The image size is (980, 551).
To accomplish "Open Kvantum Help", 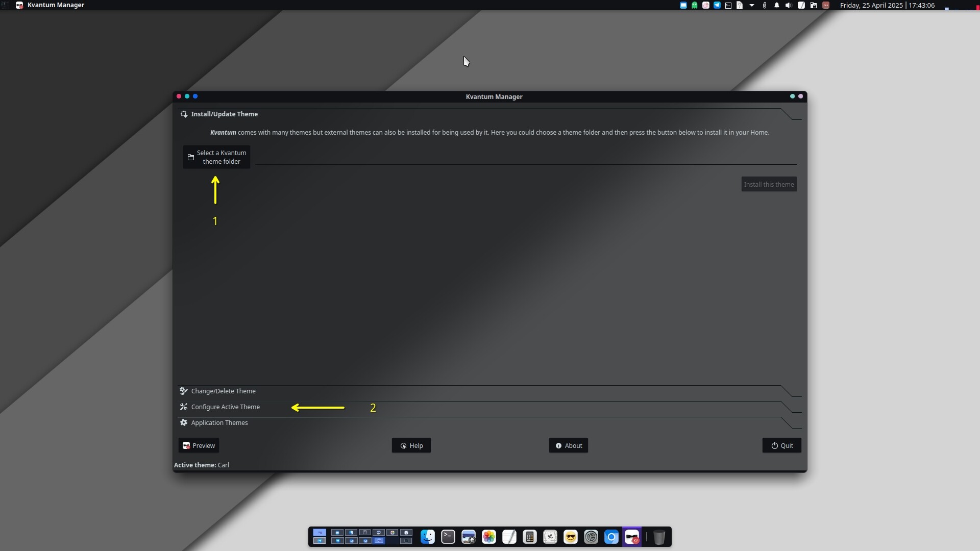I will point(411,445).
